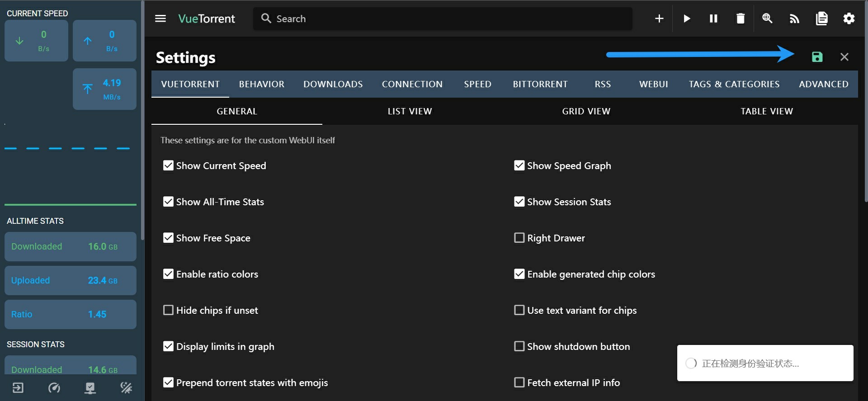
Task: Click the delete trash can icon
Action: click(x=740, y=19)
